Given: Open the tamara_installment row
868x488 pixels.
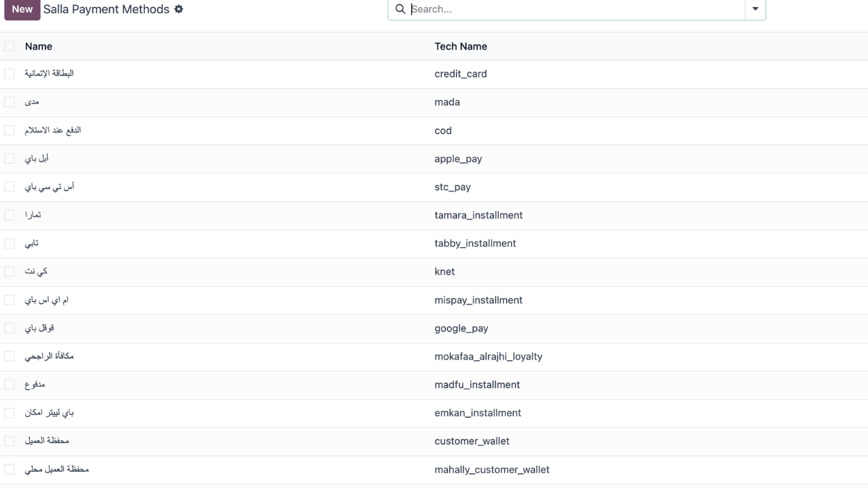Looking at the screenshot, I should coord(478,215).
